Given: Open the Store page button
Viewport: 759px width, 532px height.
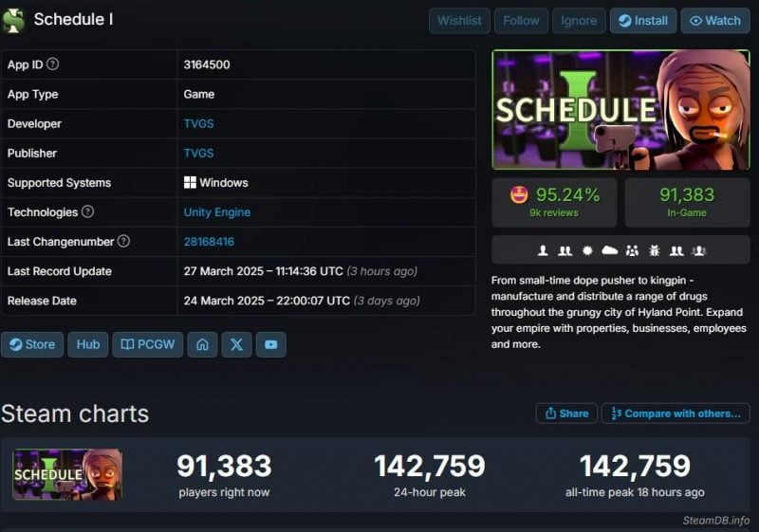Looking at the screenshot, I should (x=32, y=344).
